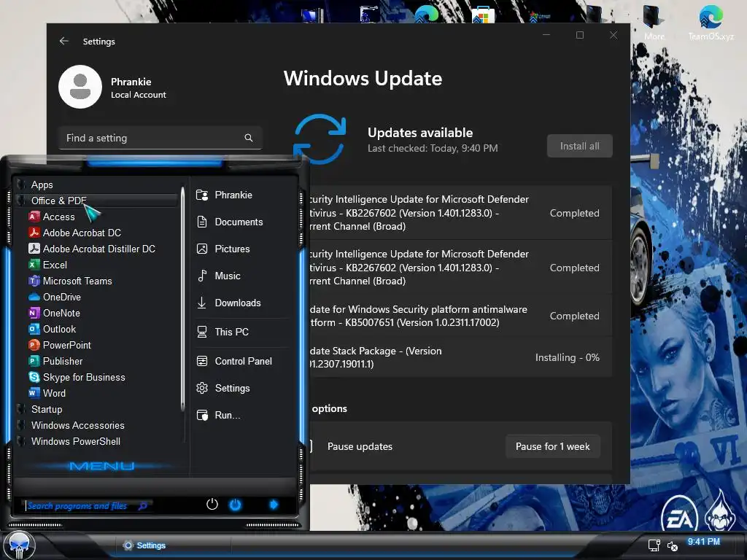This screenshot has width=747, height=560.
Task: Click the search magnifier in Settings
Action: 248,138
